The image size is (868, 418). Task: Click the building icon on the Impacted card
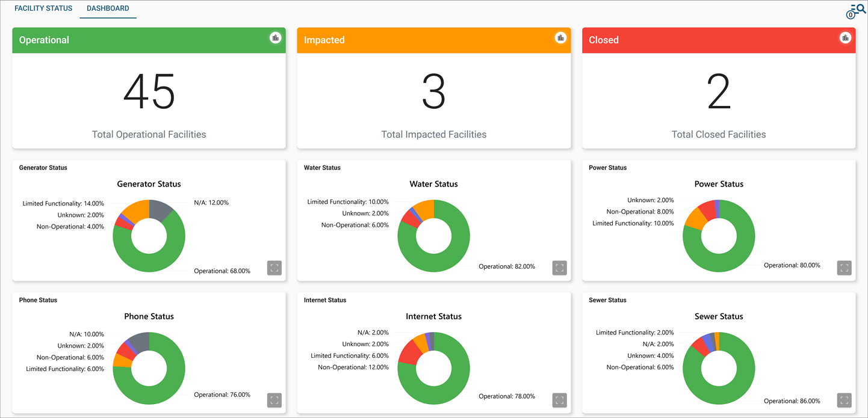(x=560, y=37)
